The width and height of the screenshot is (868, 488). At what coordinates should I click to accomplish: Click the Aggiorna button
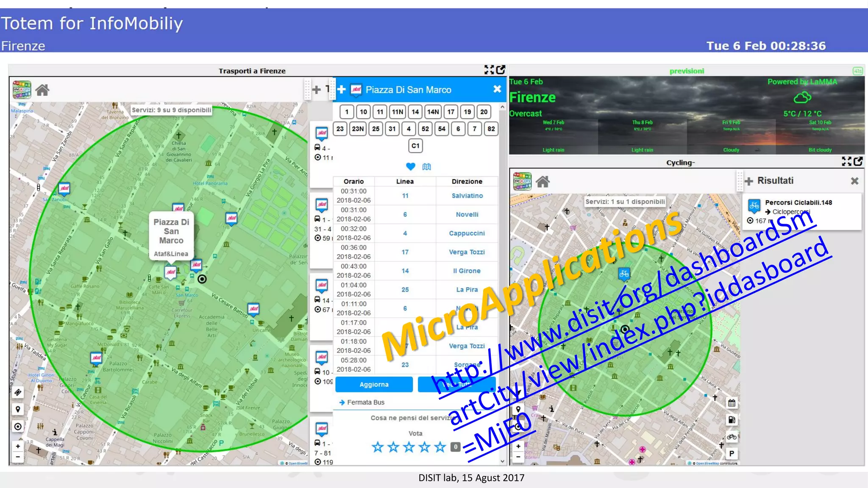click(x=373, y=385)
